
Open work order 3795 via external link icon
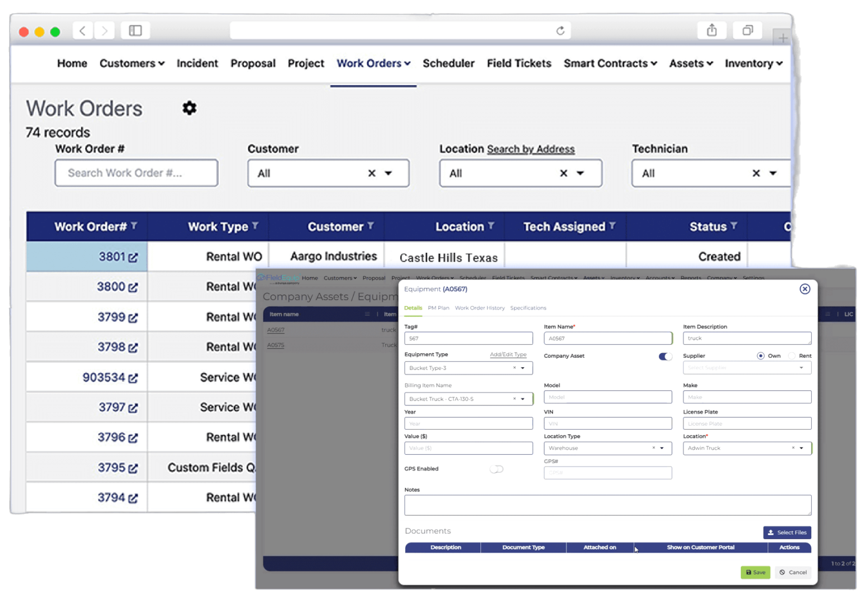(133, 467)
